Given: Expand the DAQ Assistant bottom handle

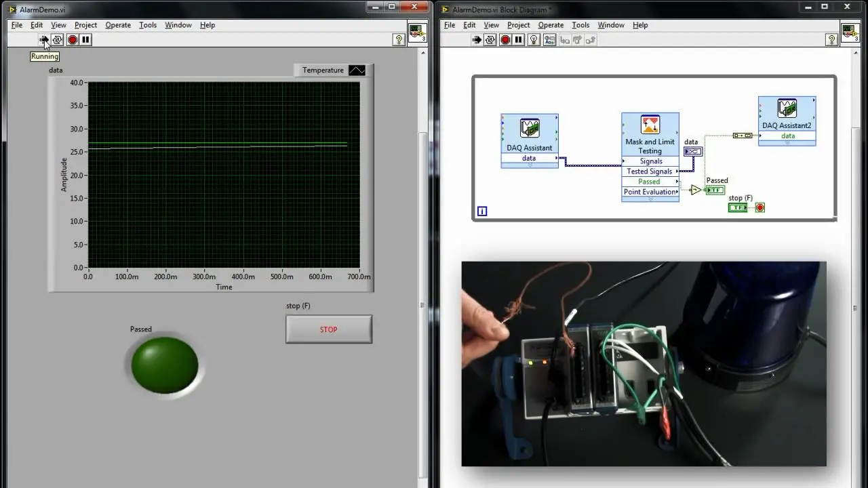Looking at the screenshot, I should click(x=530, y=165).
